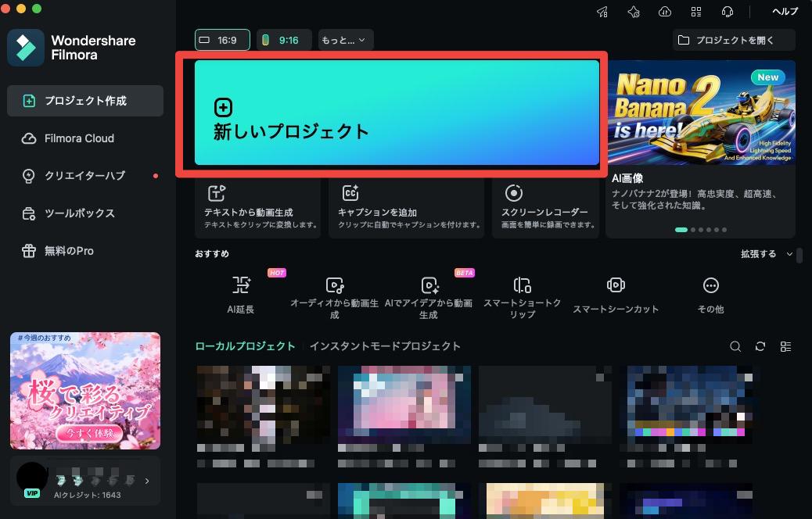Select the 16:9 aspect ratio option
This screenshot has height=519, width=812.
(x=222, y=39)
